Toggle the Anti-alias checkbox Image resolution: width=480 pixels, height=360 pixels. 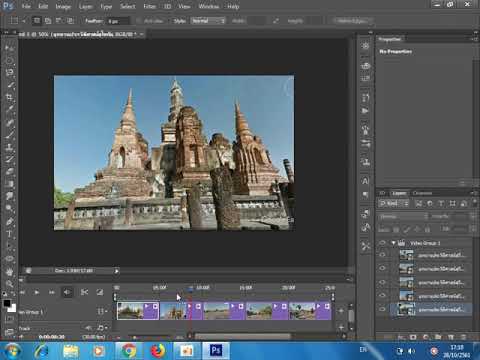click(139, 21)
